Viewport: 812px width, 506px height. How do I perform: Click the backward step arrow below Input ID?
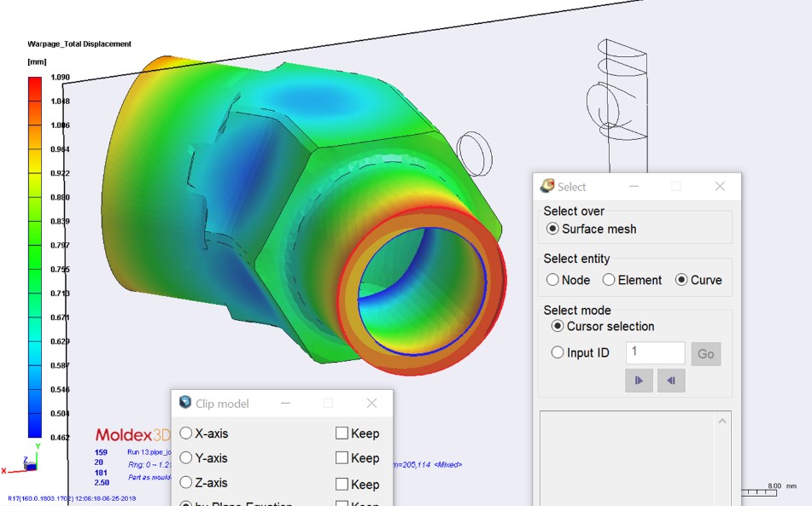click(x=671, y=381)
